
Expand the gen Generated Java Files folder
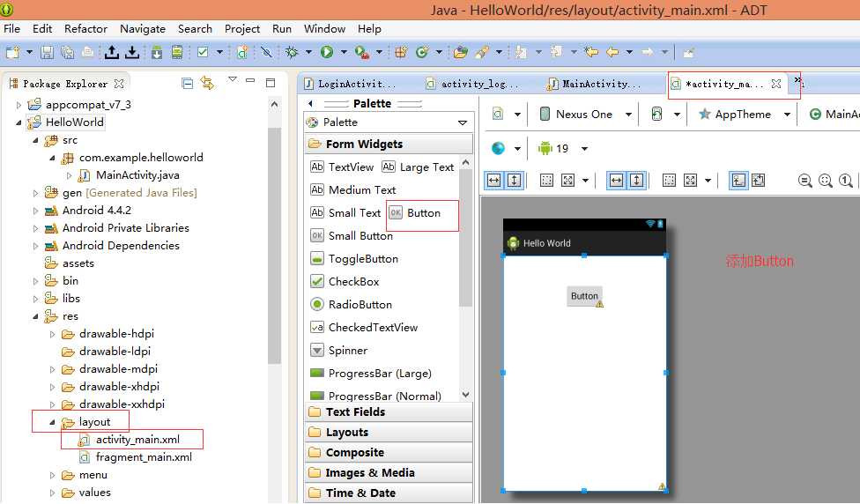pyautogui.click(x=35, y=193)
